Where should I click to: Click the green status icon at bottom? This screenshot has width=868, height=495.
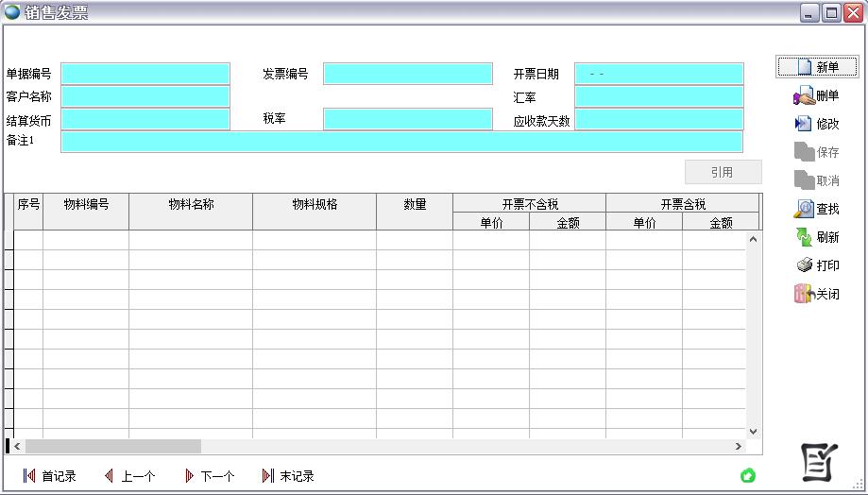click(748, 475)
